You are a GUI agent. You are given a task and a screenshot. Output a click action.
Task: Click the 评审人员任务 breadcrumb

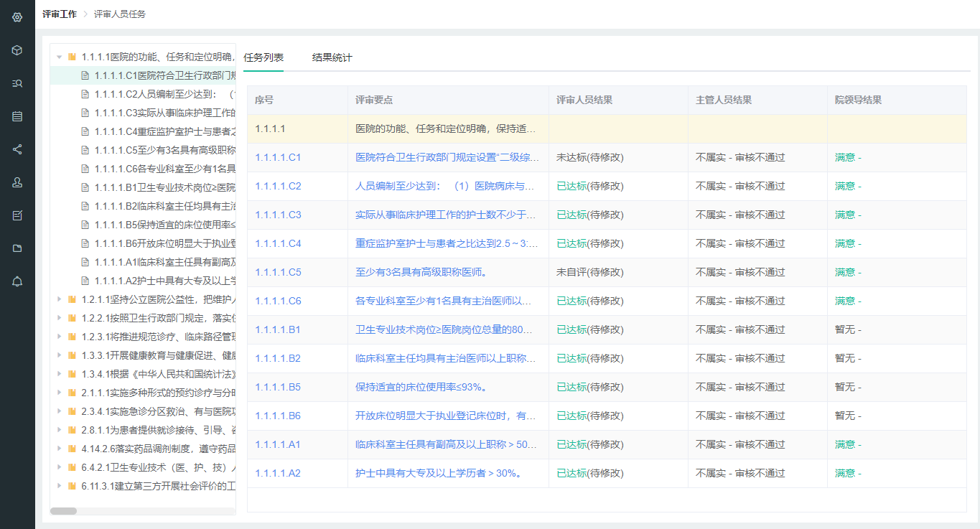(x=120, y=14)
